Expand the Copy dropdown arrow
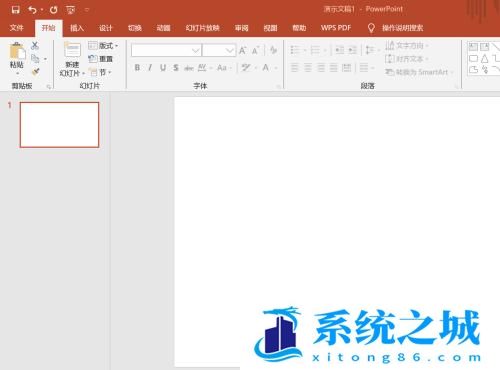The image size is (500, 370). click(45, 59)
